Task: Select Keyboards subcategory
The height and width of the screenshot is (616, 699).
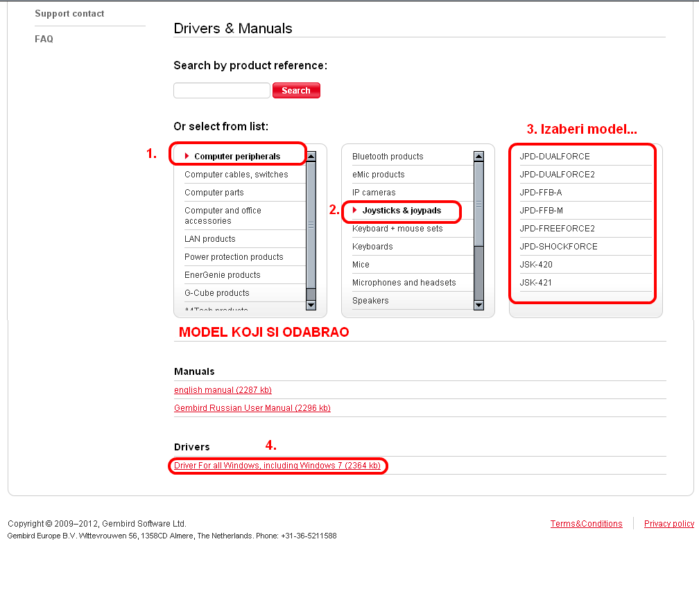Action: pyautogui.click(x=372, y=247)
